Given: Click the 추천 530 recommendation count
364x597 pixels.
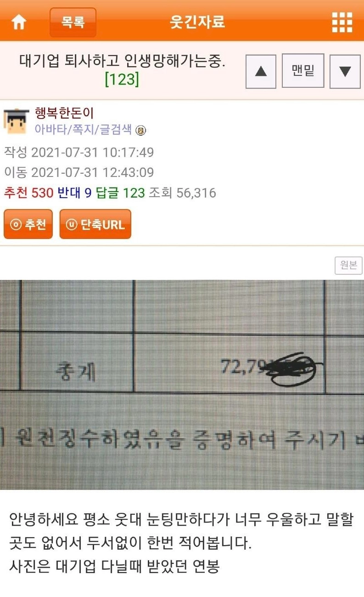Looking at the screenshot, I should click(x=29, y=193).
